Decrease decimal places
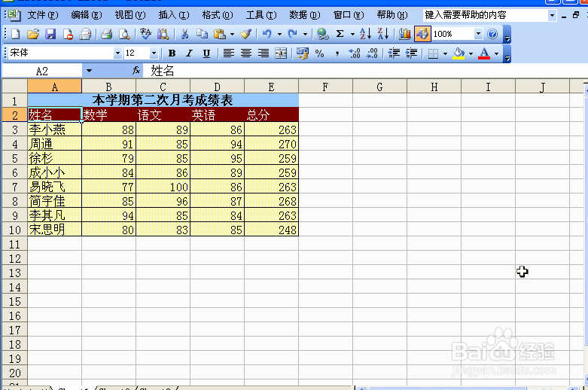This screenshot has height=390, width=588. pos(372,53)
